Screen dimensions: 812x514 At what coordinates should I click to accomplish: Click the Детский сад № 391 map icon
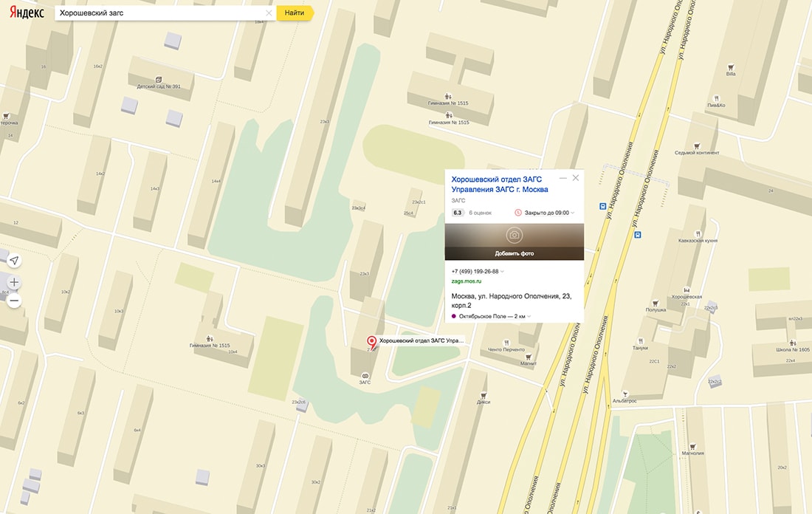pyautogui.click(x=159, y=79)
